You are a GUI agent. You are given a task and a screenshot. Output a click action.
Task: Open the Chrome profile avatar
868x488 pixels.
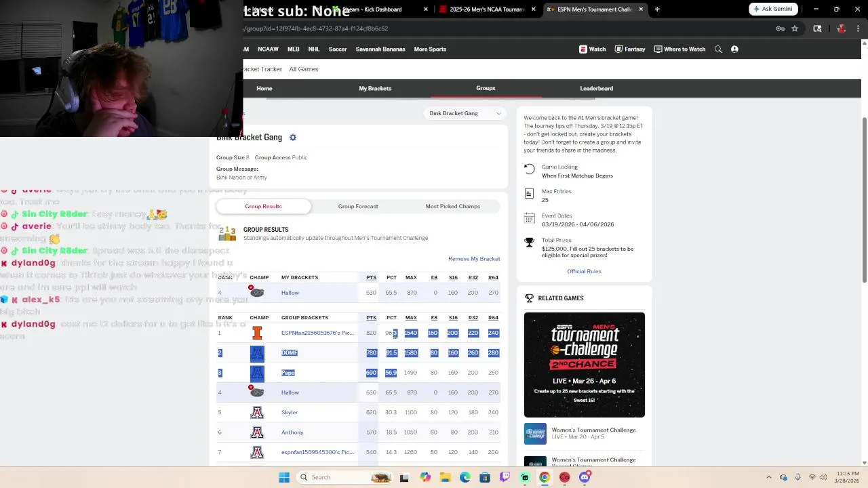coord(842,28)
